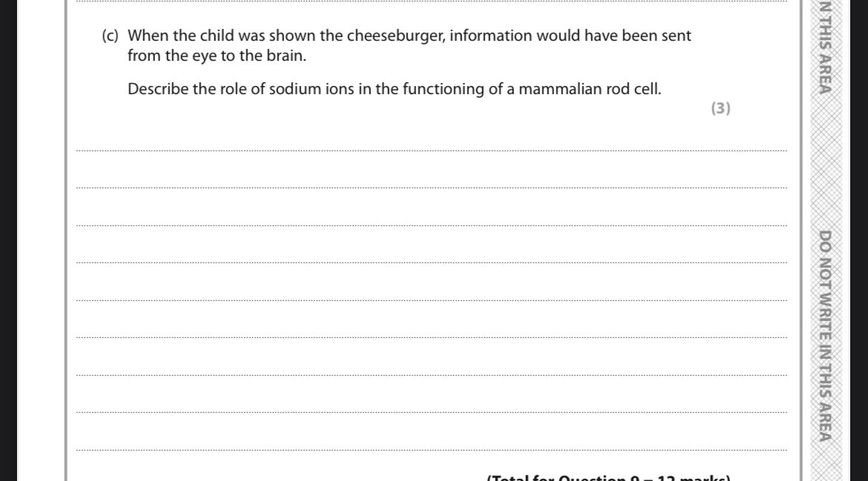Place cursor on the last dotted answer line
The width and height of the screenshot is (868, 481).
coord(431,450)
